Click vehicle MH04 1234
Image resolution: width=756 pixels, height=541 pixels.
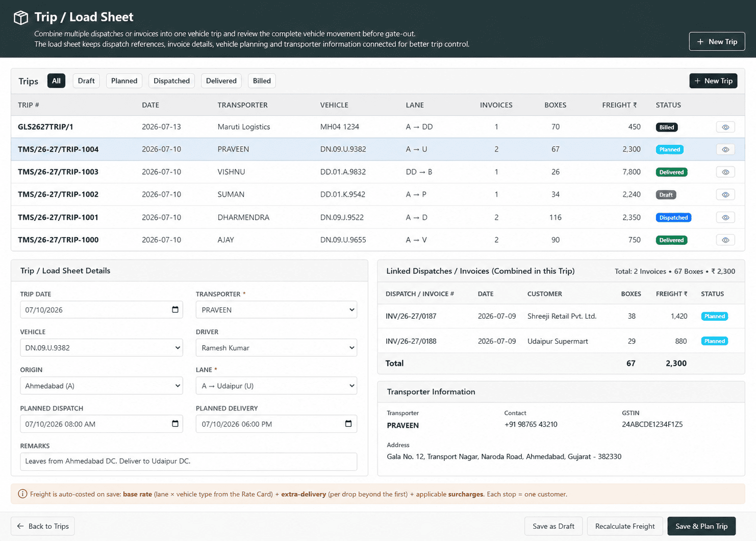(340, 127)
